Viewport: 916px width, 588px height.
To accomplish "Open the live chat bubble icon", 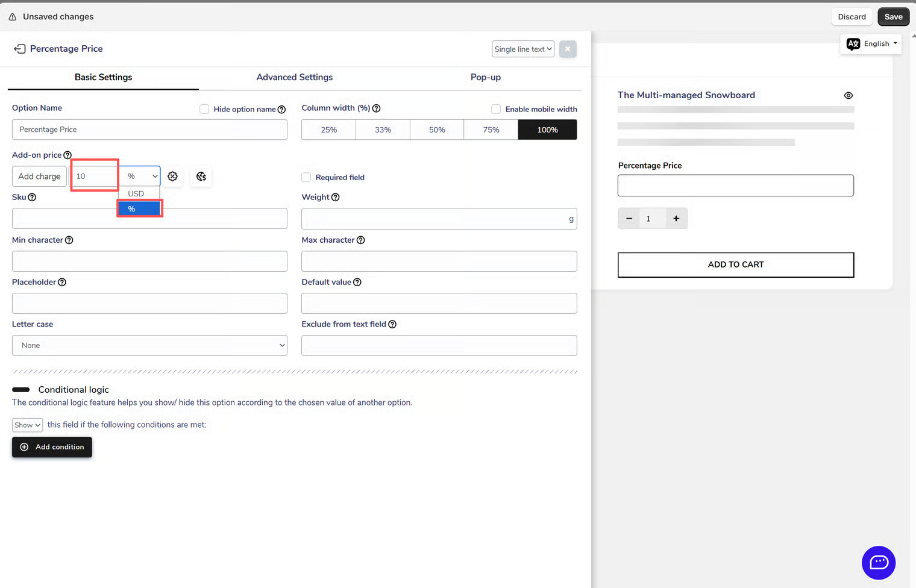I will pyautogui.click(x=878, y=563).
